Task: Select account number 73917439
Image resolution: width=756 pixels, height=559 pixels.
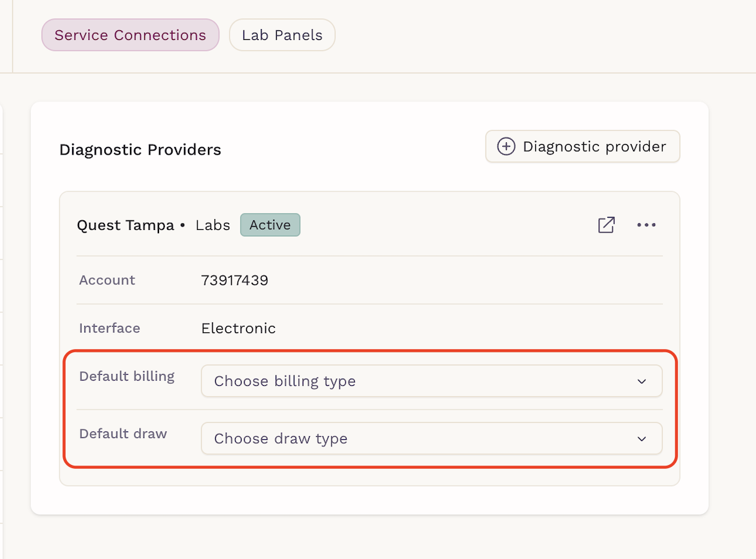Action: pos(234,280)
